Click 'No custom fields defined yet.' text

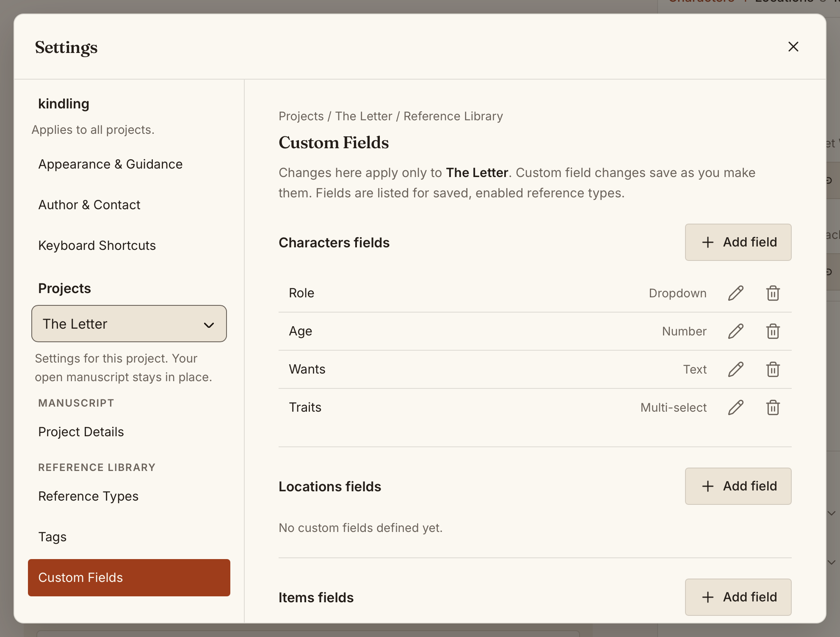(x=361, y=528)
